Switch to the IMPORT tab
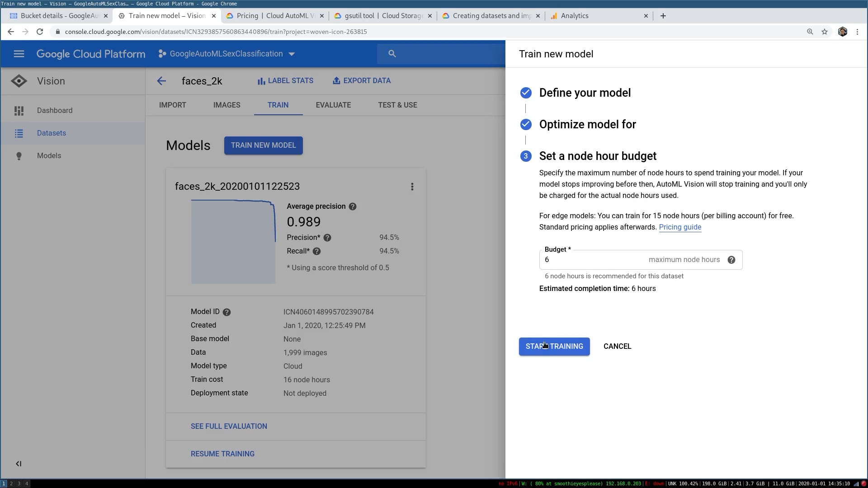The width and height of the screenshot is (868, 488). pos(173,105)
